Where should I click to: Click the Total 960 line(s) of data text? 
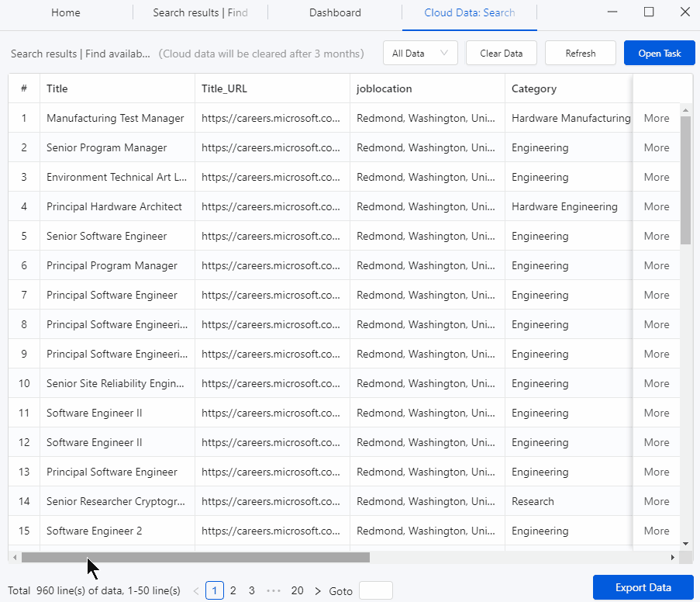tap(94, 591)
